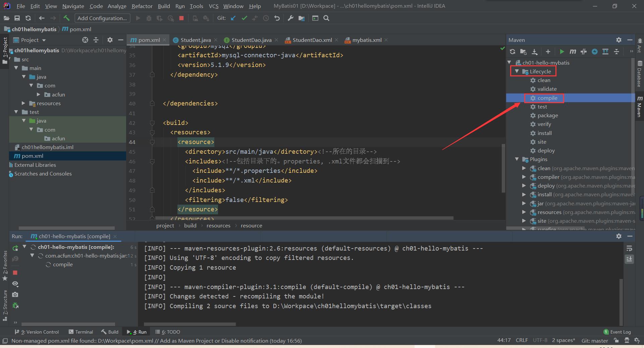Open the Database tool window stripe
This screenshot has width=644, height=348.
coord(640,74)
